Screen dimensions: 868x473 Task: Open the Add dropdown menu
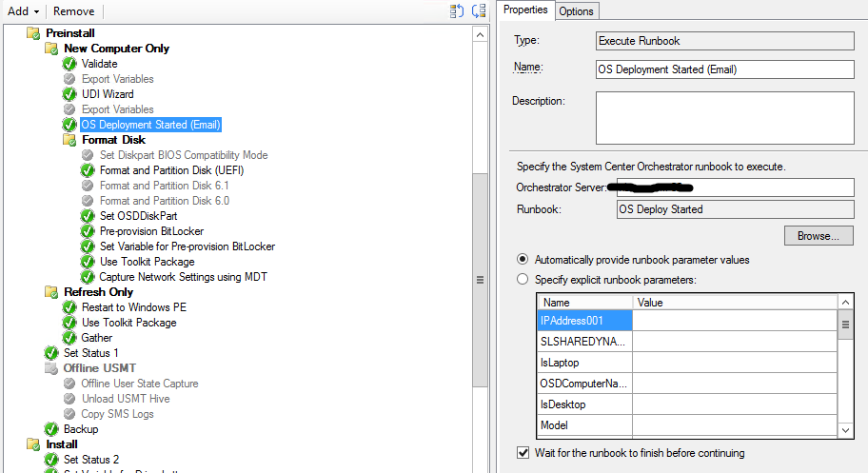(x=24, y=11)
